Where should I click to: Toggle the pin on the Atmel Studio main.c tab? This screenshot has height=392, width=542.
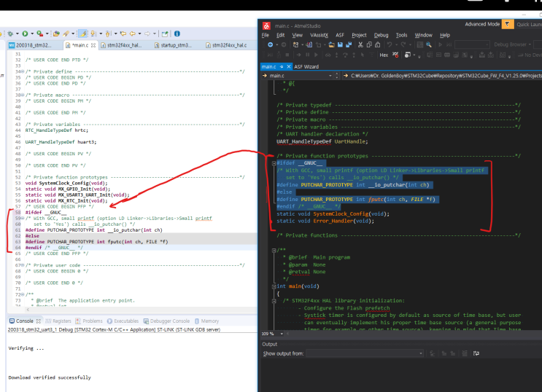pyautogui.click(x=282, y=66)
